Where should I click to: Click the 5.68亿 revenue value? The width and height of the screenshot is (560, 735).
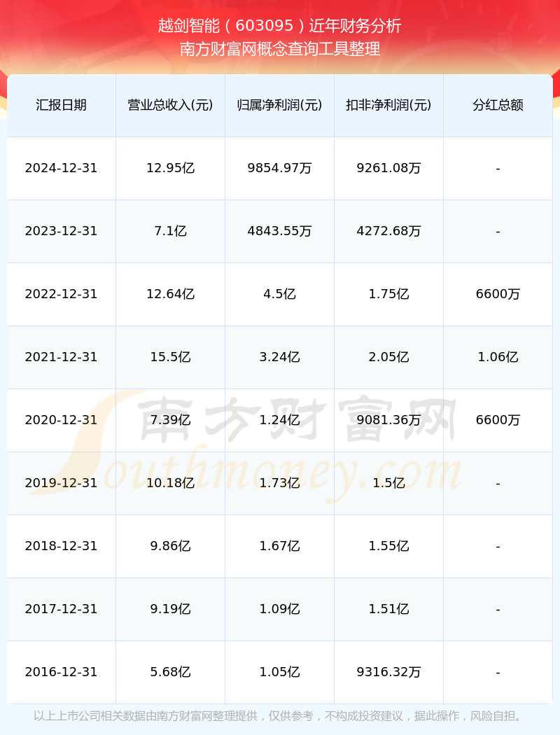pyautogui.click(x=171, y=672)
